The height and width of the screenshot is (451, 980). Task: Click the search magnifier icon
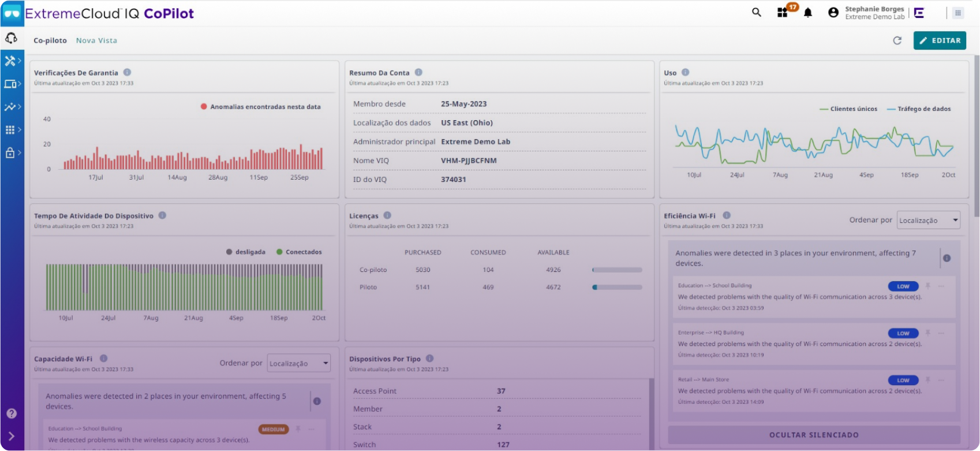[757, 12]
